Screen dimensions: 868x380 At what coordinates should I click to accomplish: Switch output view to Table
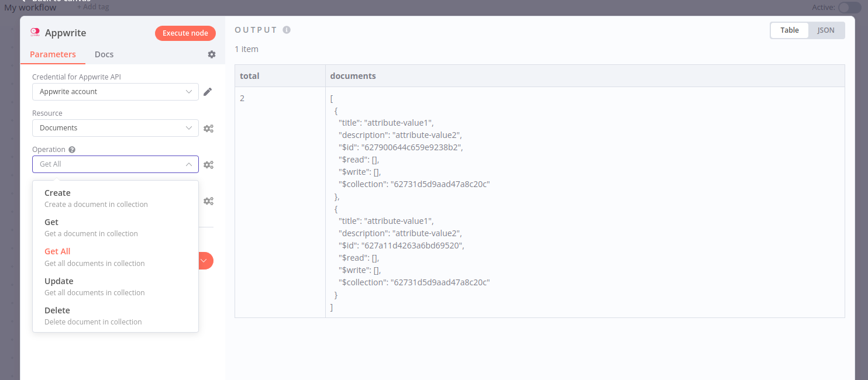(790, 30)
